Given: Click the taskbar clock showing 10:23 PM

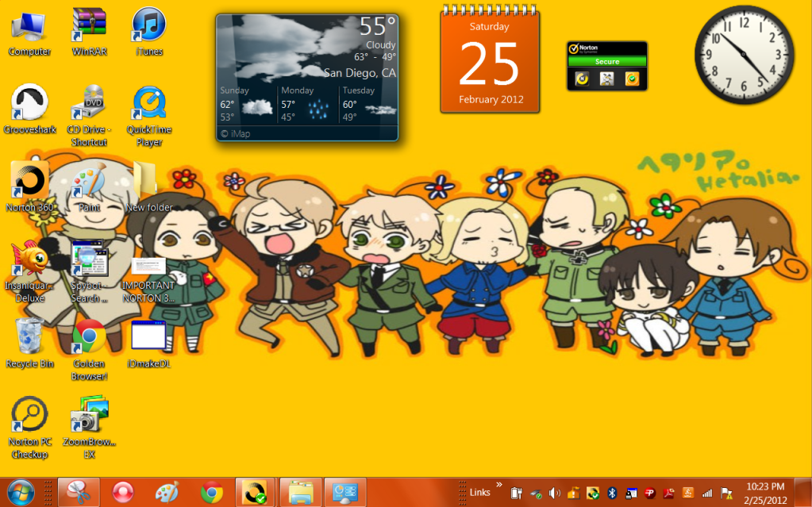Looking at the screenshot, I should (x=765, y=493).
